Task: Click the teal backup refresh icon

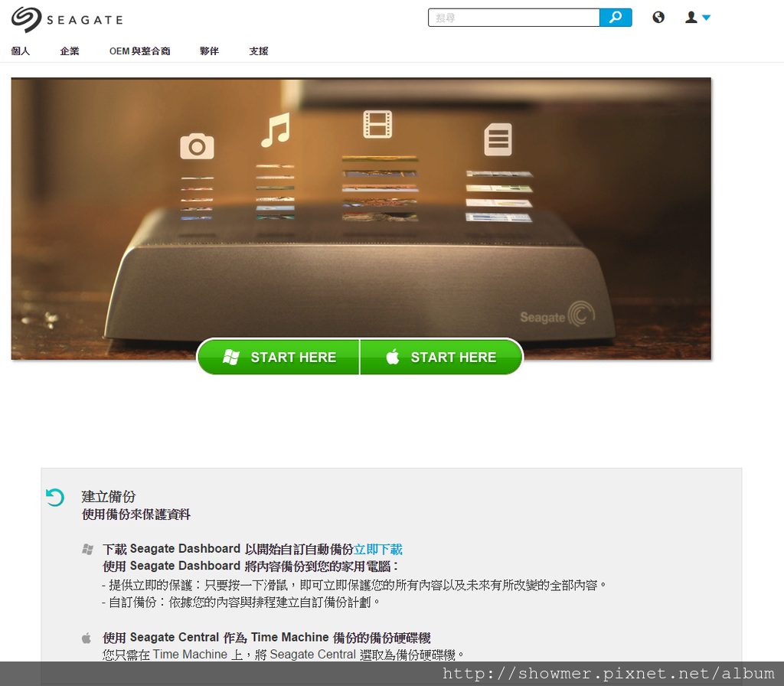Action: pos(55,497)
